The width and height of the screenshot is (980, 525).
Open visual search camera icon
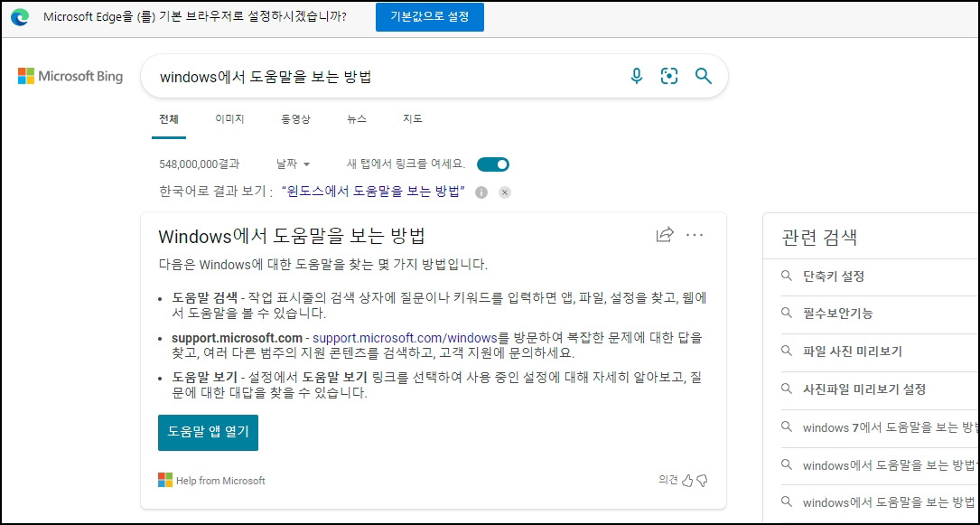[x=669, y=76]
